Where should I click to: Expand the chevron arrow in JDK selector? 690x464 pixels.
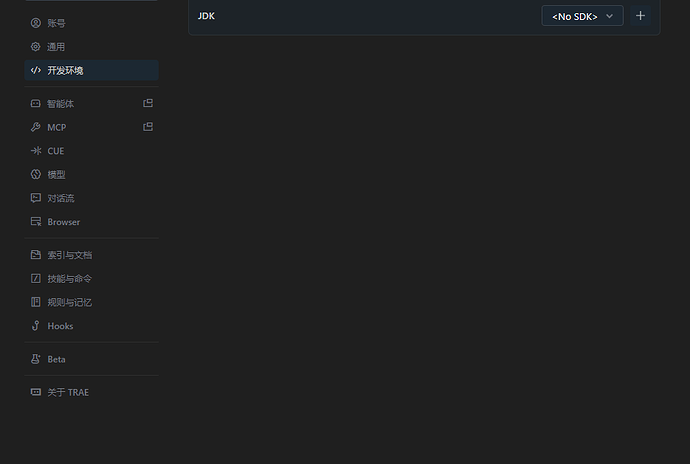point(609,16)
